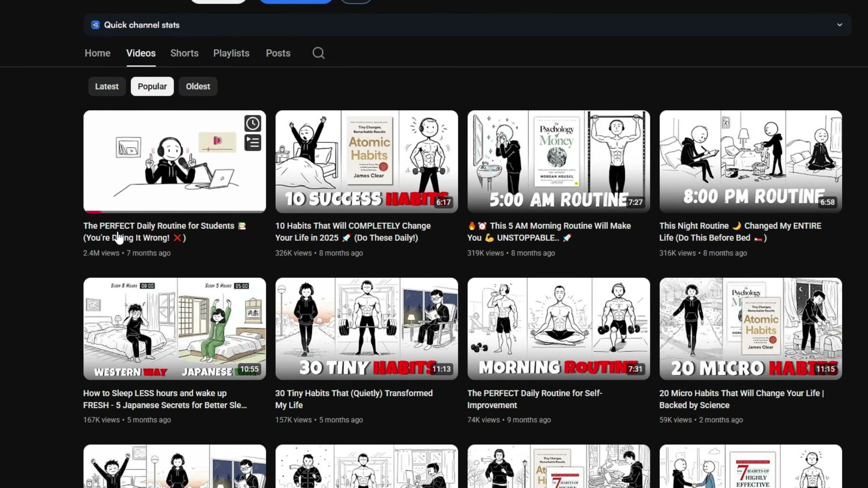The width and height of the screenshot is (868, 488).
Task: Click title 'The PERFECT Daily Routine for Students'
Action: click(x=165, y=232)
